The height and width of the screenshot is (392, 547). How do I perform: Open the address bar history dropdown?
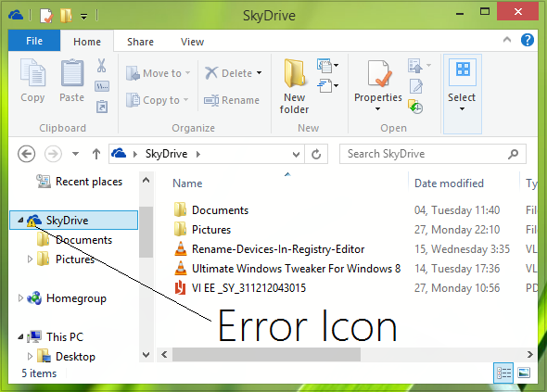click(296, 154)
